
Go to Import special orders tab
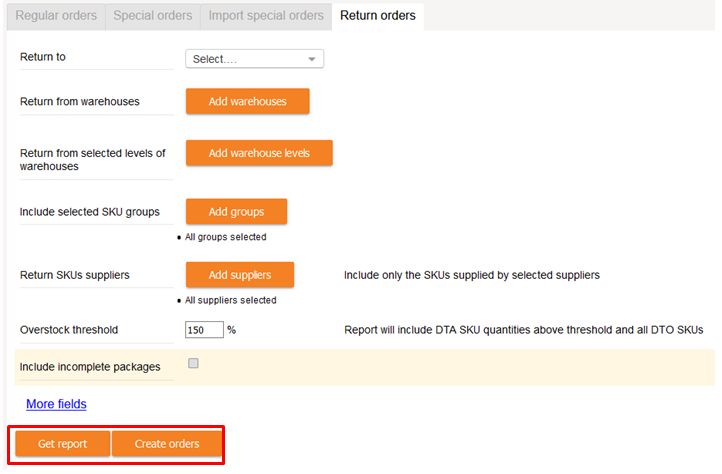(265, 16)
